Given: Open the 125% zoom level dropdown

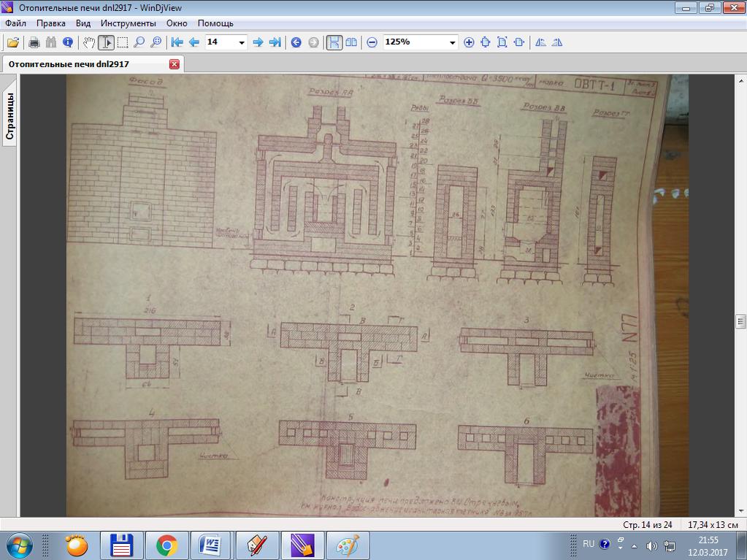Looking at the screenshot, I should (x=452, y=42).
